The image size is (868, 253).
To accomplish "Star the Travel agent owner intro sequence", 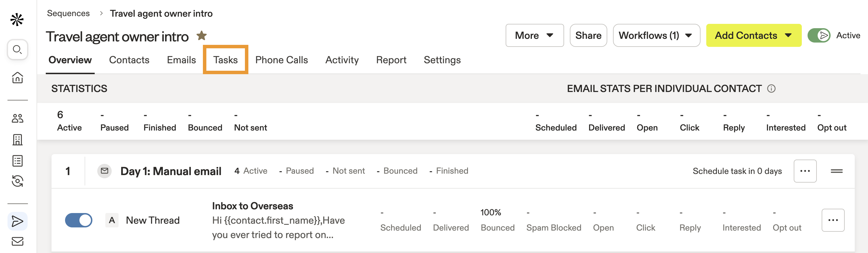I will pyautogui.click(x=202, y=35).
